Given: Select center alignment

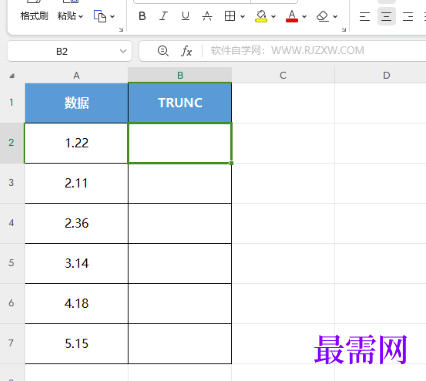Looking at the screenshot, I should (386, 16).
